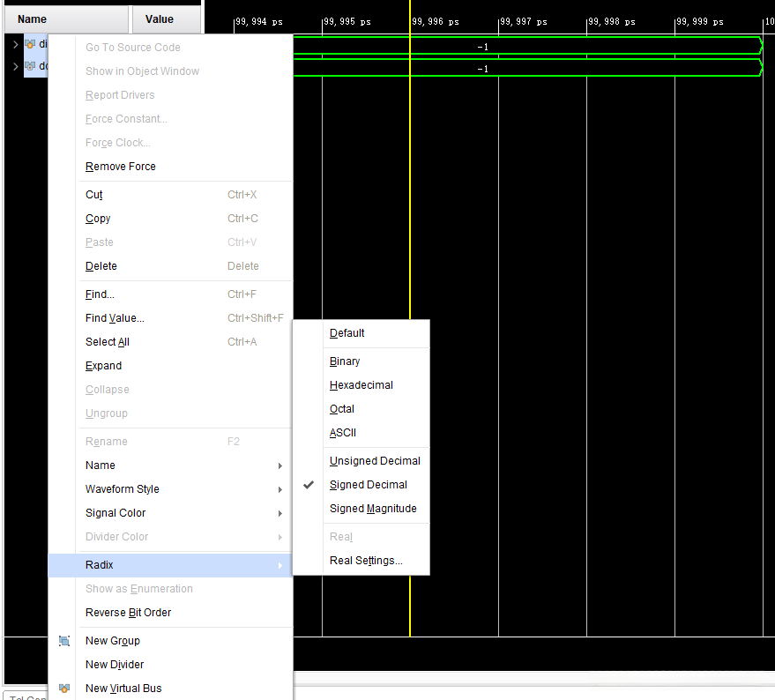
Task: Open the Waveform Style submenu
Action: tap(170, 489)
